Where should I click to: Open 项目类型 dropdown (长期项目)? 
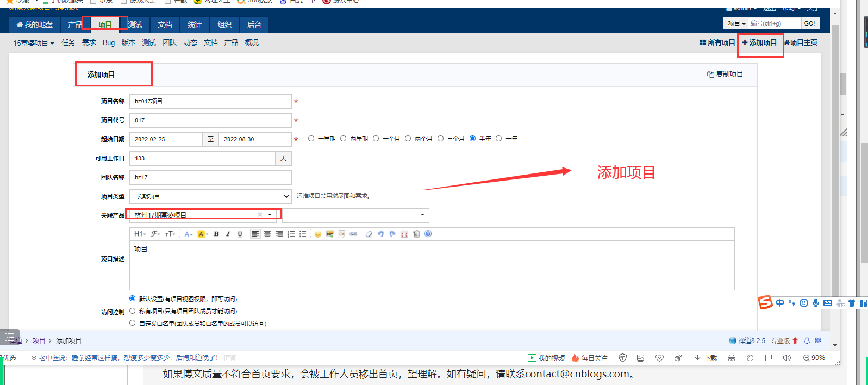coord(210,196)
